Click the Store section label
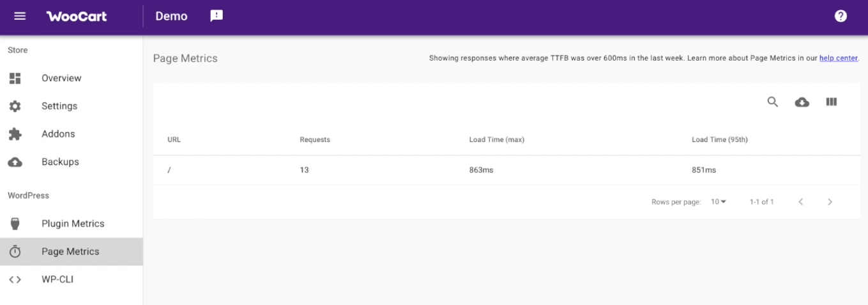868x305 pixels. (x=18, y=50)
